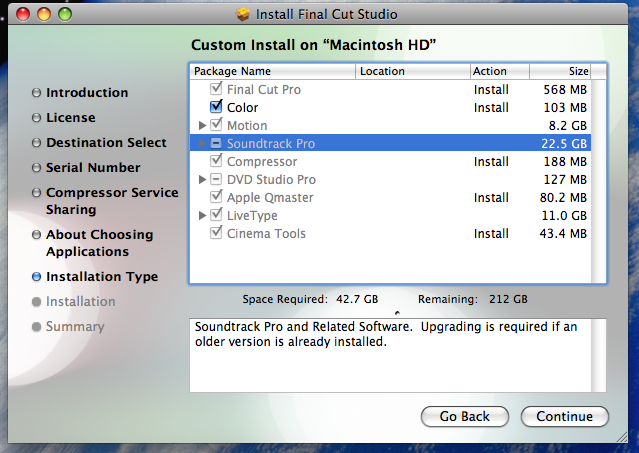Click the Serial Number step bullet
Screen dimensions: 639x453
click(x=36, y=168)
